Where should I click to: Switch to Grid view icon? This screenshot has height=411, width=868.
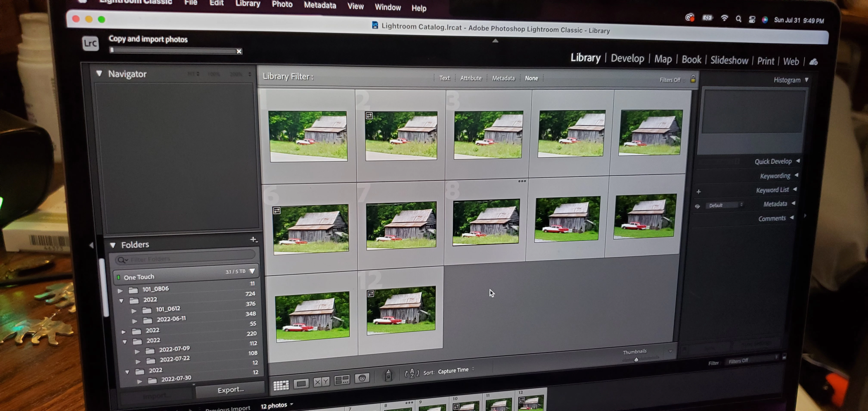click(281, 385)
